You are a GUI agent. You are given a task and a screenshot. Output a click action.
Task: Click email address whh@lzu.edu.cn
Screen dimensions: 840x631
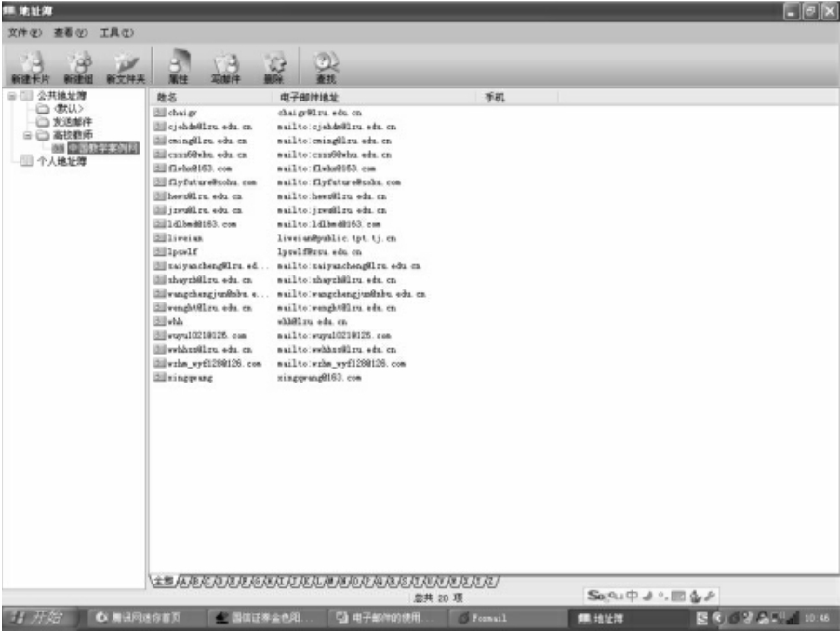pyautogui.click(x=313, y=322)
